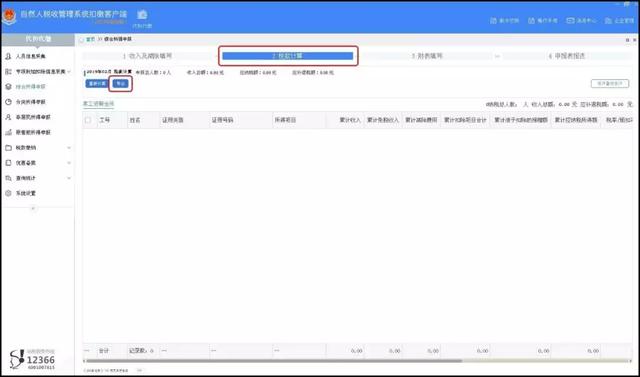This screenshot has height=377, width=640.
Task: Click the 记录数 cell in the total row
Action: point(142,351)
